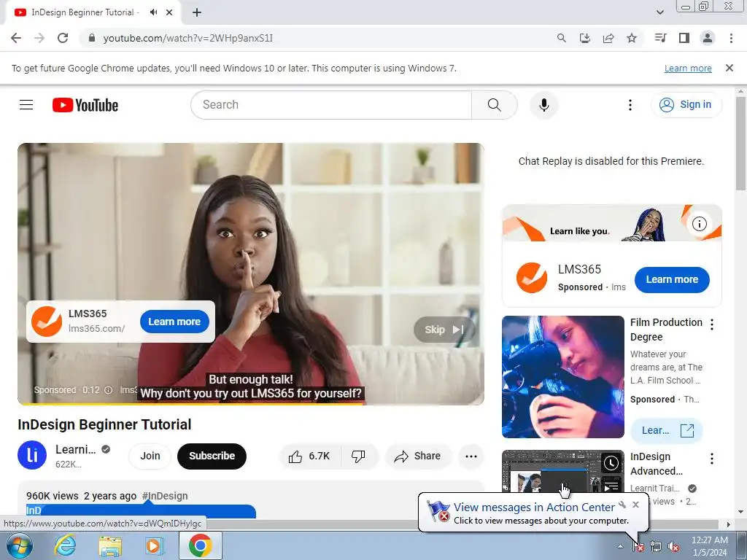Click Learn more on video ad overlay
747x560 pixels.
pyautogui.click(x=174, y=322)
